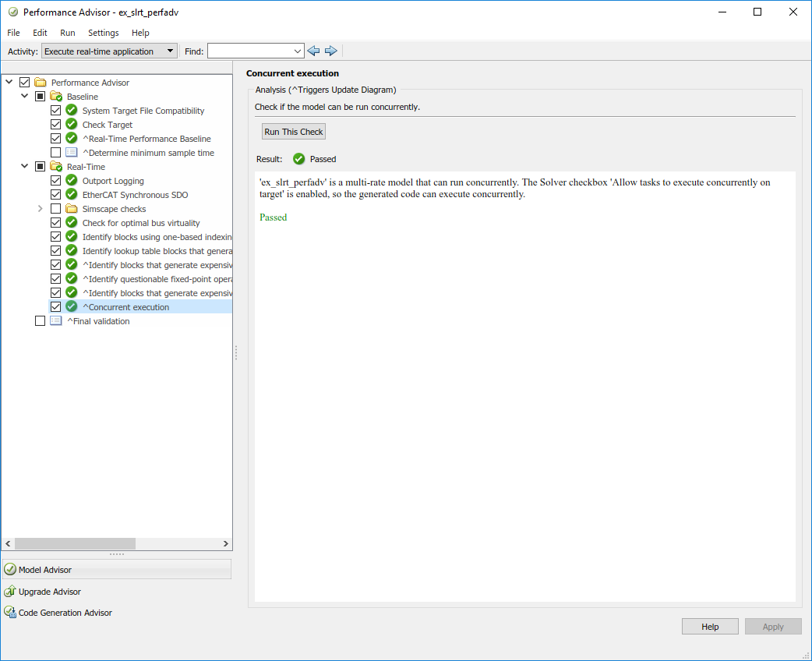Click the tree scrollbar right arrow

[x=226, y=543]
